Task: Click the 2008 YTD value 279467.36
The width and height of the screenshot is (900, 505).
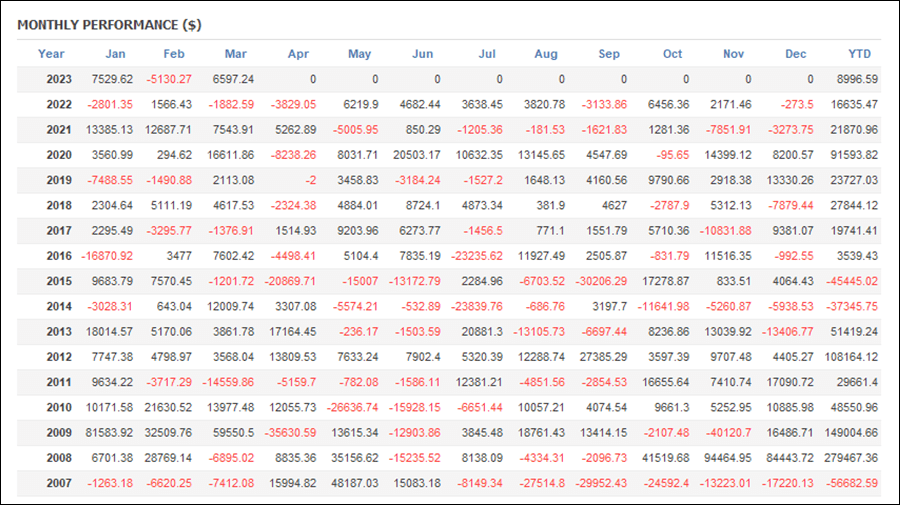Action: (x=851, y=458)
